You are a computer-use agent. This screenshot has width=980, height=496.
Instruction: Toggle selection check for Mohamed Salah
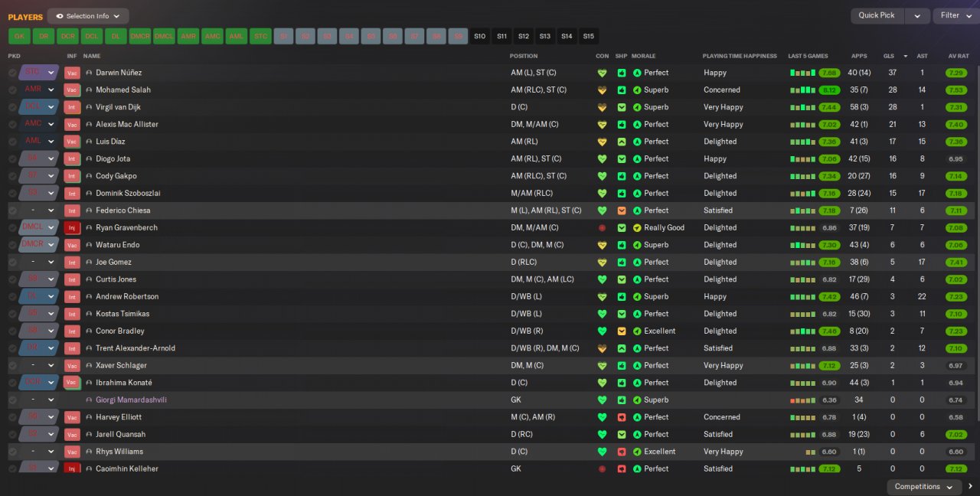[x=12, y=90]
